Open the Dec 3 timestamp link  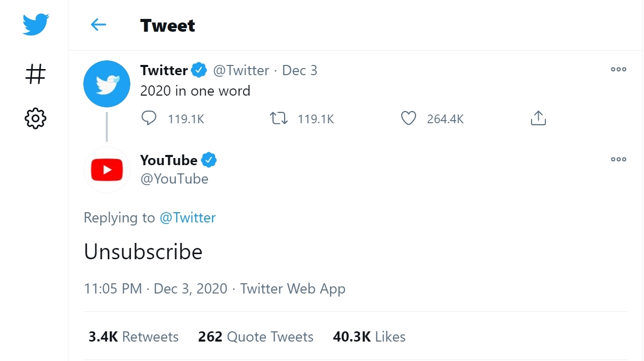[x=300, y=70]
